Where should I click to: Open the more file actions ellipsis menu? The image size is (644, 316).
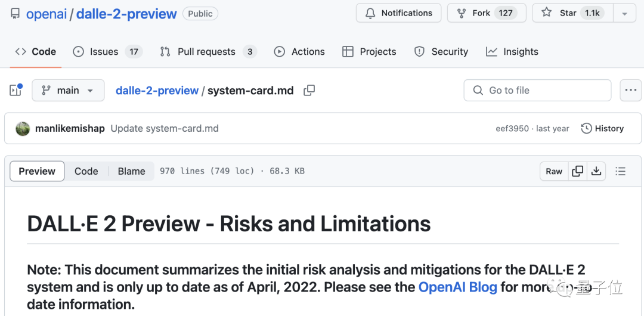pos(630,91)
